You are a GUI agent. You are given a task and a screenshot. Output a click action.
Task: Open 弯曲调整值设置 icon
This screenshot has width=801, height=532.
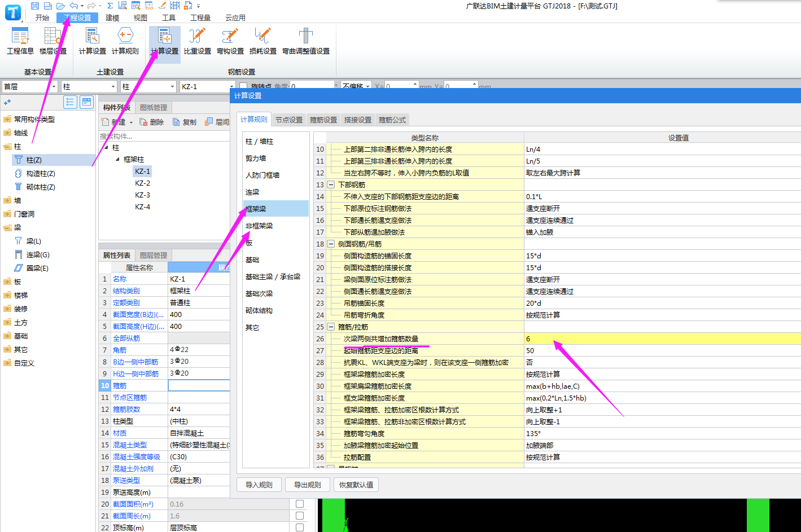[306, 41]
